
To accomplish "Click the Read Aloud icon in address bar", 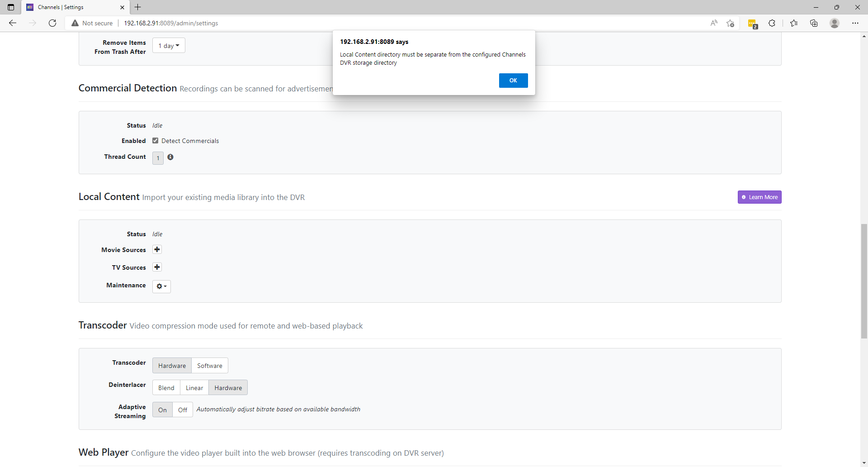I will [714, 23].
